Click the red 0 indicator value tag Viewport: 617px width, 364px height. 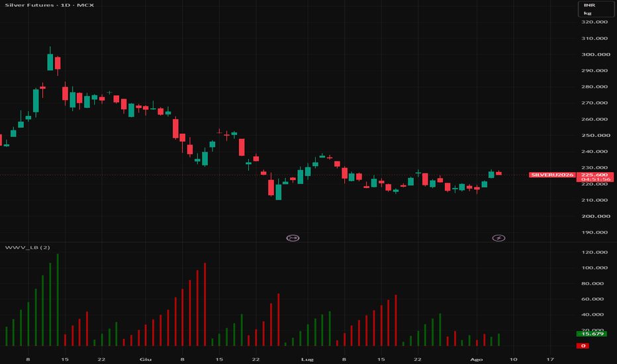click(x=583, y=346)
